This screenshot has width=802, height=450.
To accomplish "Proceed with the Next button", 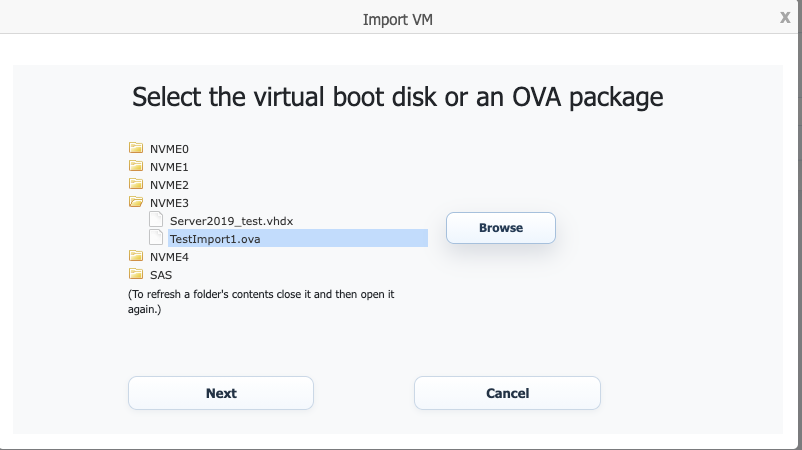I will (x=221, y=393).
